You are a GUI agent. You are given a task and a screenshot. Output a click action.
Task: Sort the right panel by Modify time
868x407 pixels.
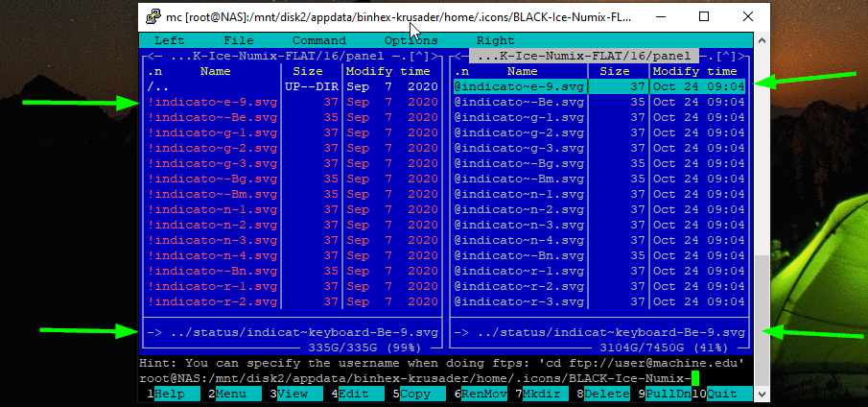click(x=695, y=71)
